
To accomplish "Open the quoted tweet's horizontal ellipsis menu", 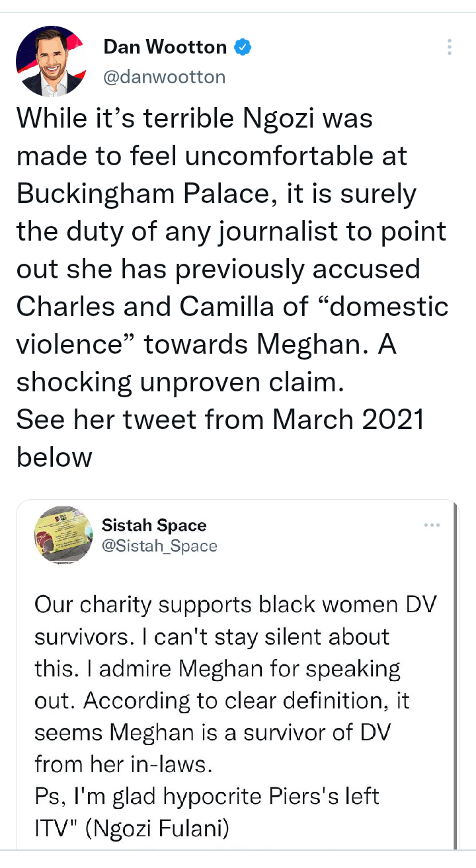I will (x=432, y=525).
